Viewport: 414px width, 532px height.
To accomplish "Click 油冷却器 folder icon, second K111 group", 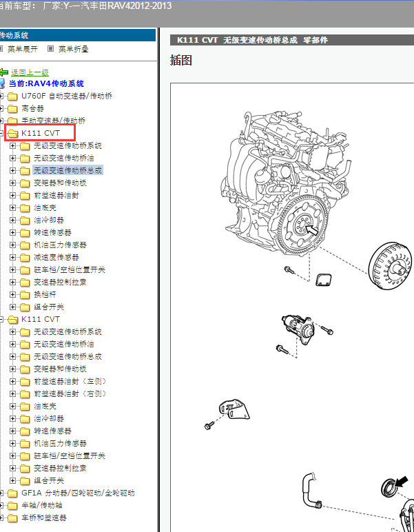I will point(25,419).
